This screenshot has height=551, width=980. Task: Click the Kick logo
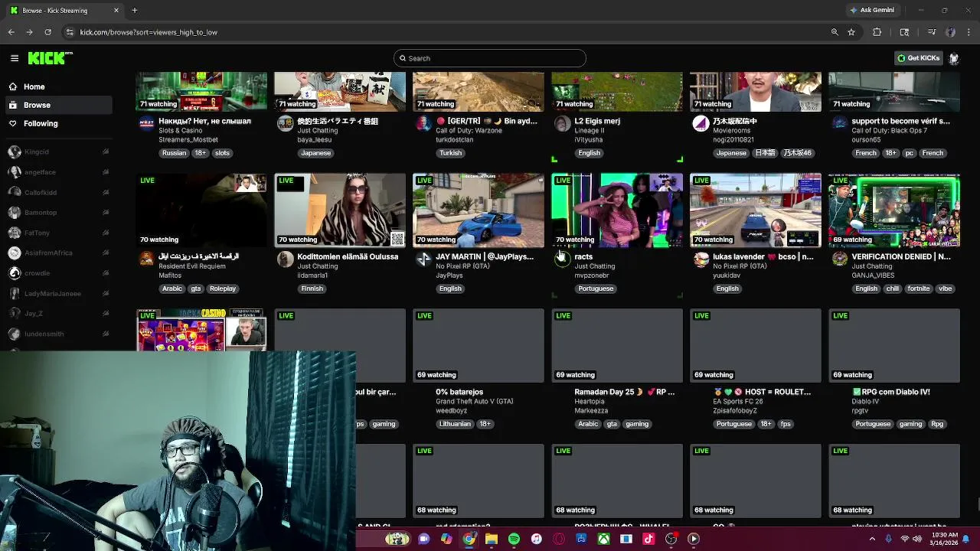[x=50, y=58]
